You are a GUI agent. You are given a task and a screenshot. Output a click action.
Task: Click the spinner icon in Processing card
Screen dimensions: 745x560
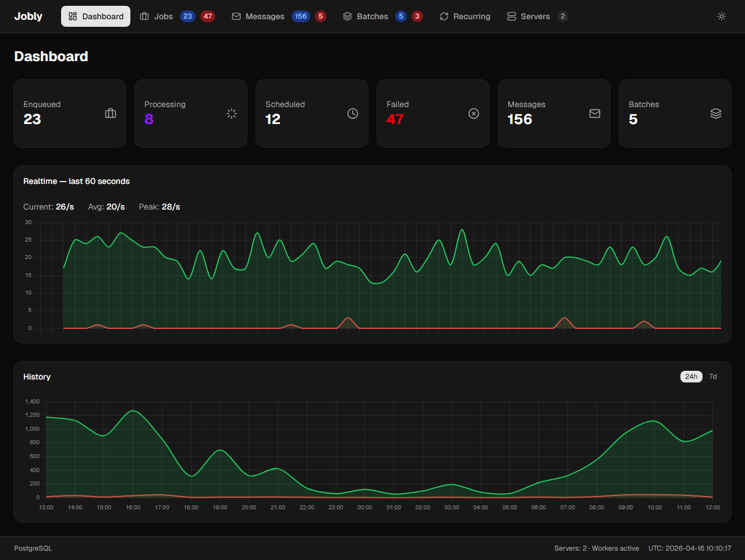coord(232,114)
